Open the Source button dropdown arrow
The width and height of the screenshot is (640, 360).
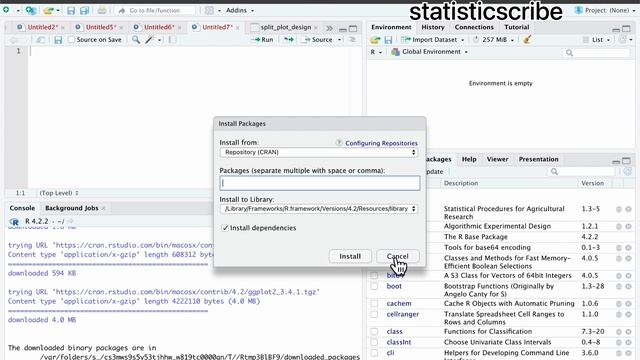340,40
